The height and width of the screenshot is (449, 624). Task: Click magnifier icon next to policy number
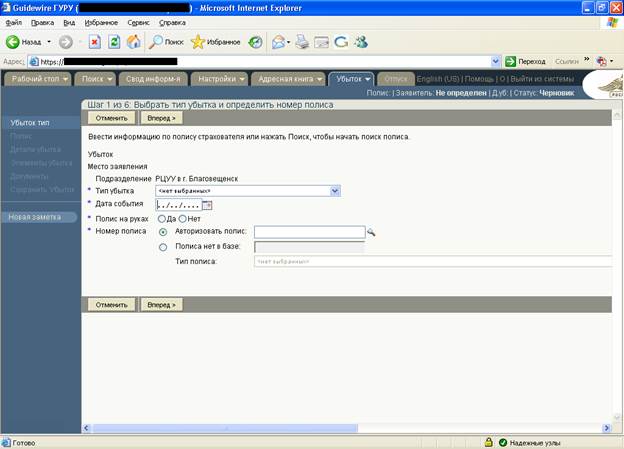coord(371,232)
